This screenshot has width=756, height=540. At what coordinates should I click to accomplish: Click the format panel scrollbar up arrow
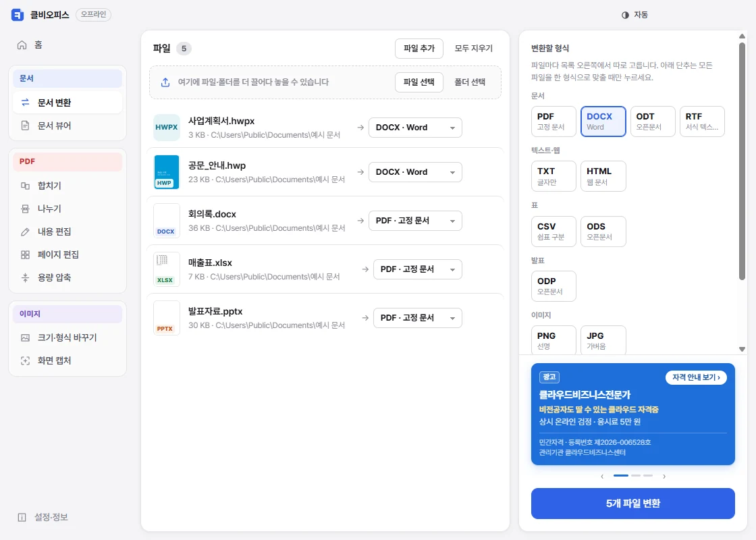coord(742,36)
